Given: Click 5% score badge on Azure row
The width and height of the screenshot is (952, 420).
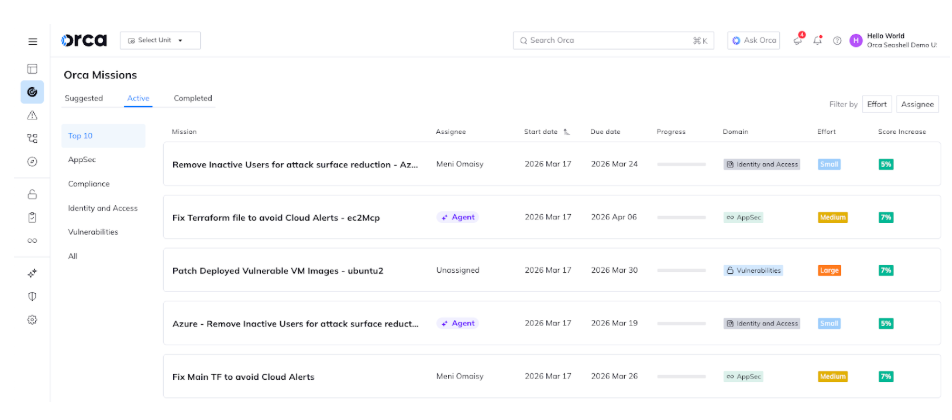Looking at the screenshot, I should (x=886, y=323).
